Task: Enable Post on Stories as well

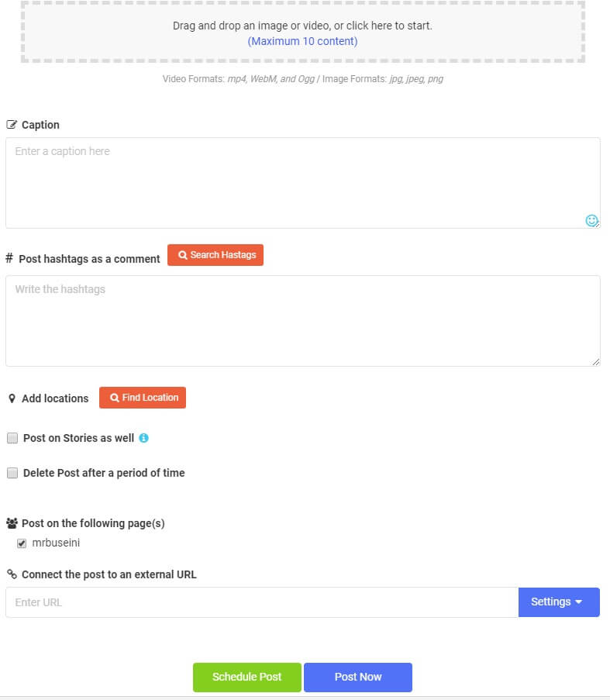Action: 12,437
